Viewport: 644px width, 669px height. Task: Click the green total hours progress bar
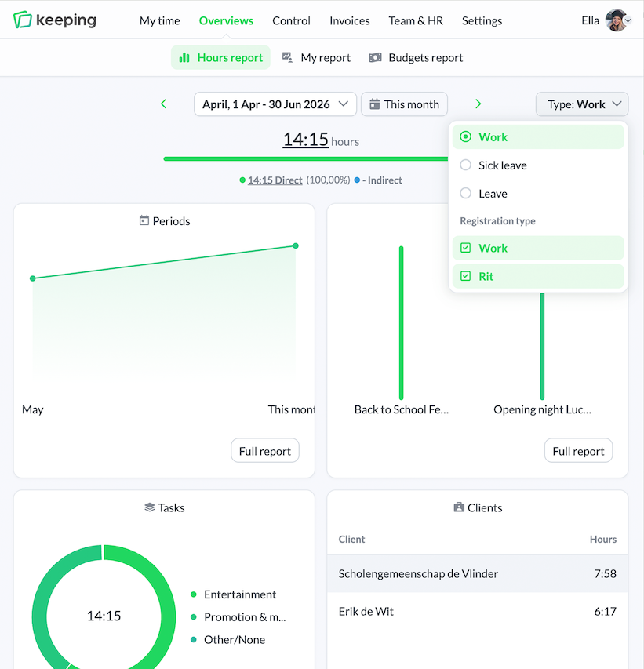pyautogui.click(x=306, y=158)
